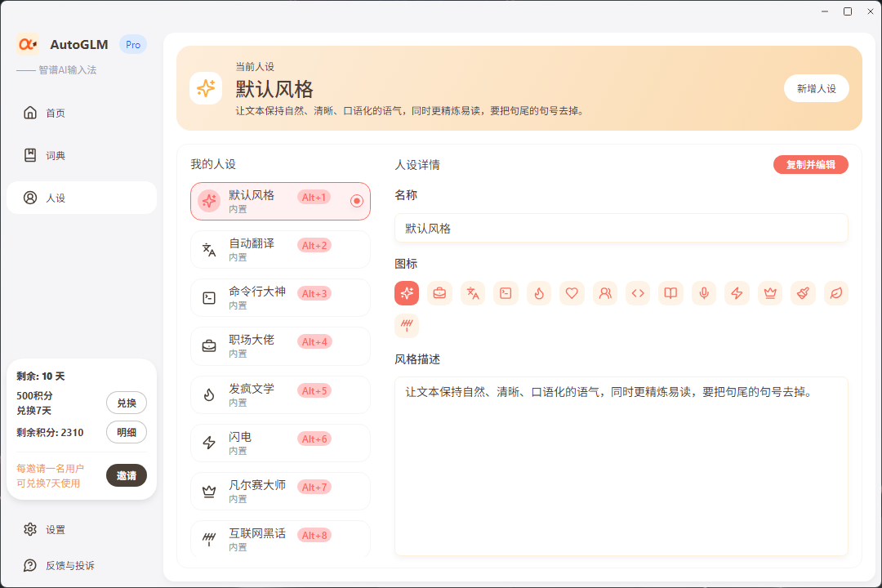Choose the two-people icon in 图标 row
The width and height of the screenshot is (882, 588).
point(605,293)
